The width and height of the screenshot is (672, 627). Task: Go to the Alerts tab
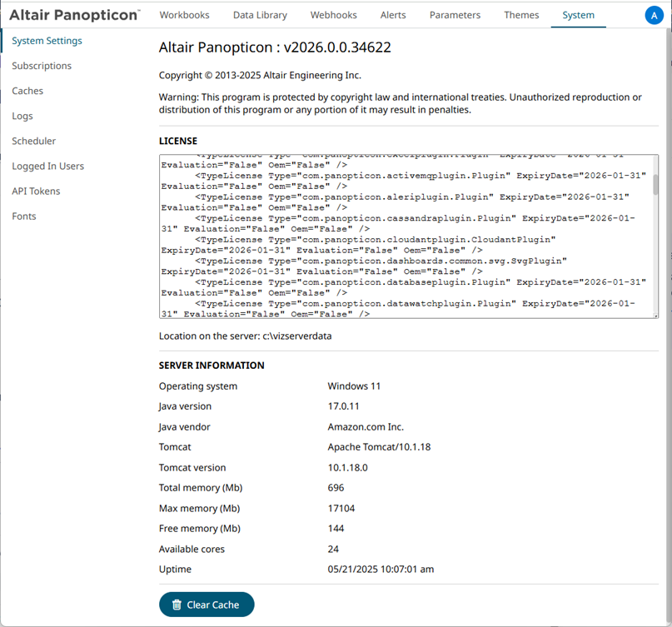tap(393, 15)
